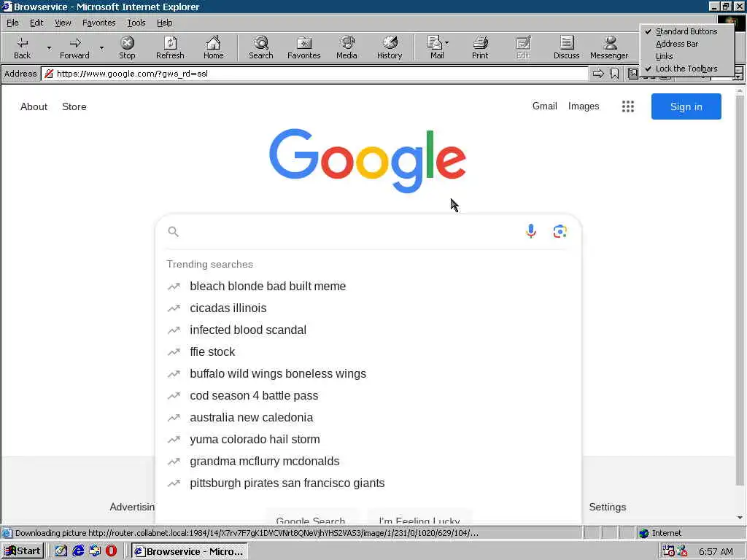The width and height of the screenshot is (747, 560).
Task: Show the History pane
Action: (x=390, y=47)
